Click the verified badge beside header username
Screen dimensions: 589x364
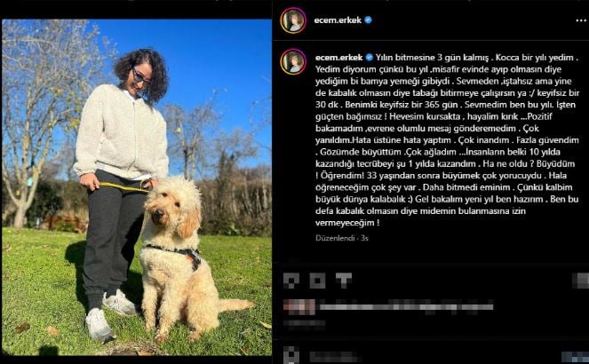click(368, 20)
